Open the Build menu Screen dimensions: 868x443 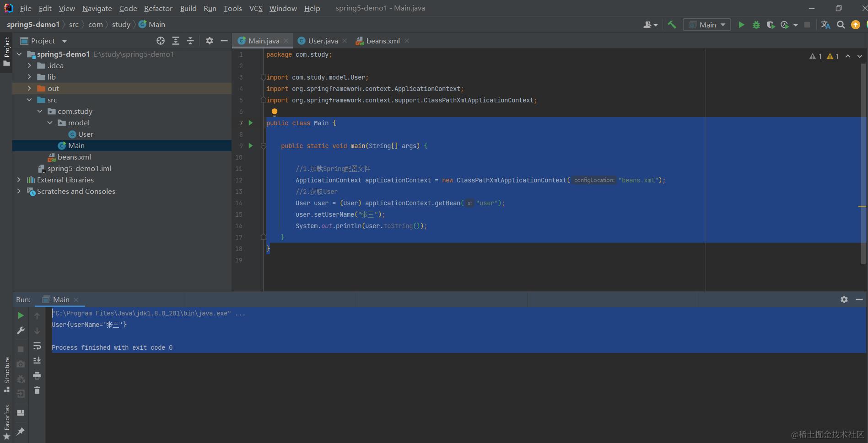(x=188, y=8)
